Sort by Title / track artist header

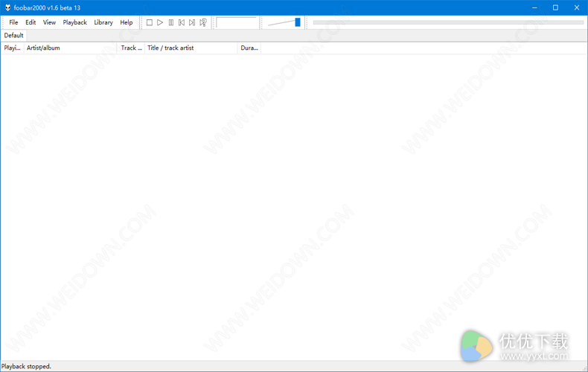[191, 48]
